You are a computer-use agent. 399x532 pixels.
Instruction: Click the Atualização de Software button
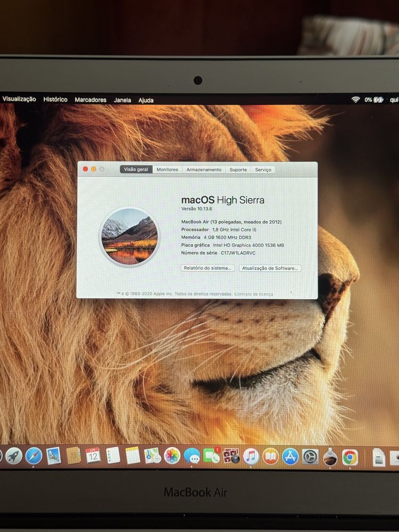[x=270, y=268]
